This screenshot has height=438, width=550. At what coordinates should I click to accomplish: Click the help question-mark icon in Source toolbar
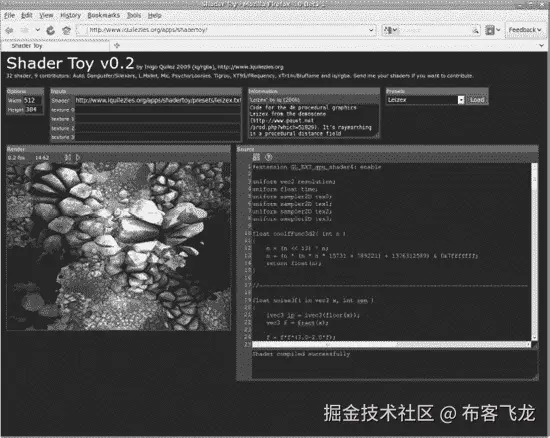pyautogui.click(x=268, y=157)
